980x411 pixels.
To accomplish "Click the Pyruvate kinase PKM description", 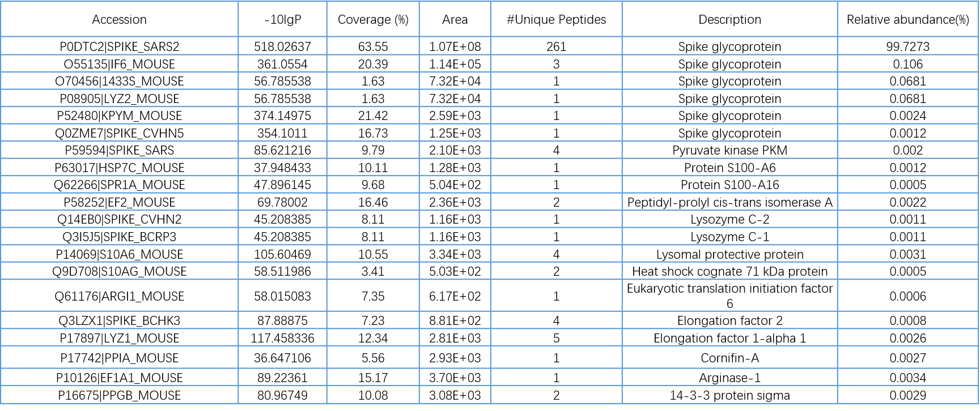I will pos(729,151).
